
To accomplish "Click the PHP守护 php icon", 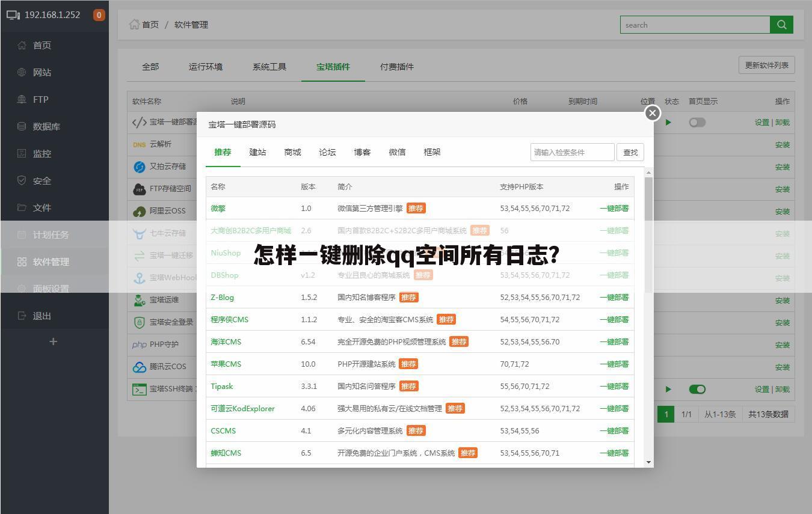I will pos(139,344).
